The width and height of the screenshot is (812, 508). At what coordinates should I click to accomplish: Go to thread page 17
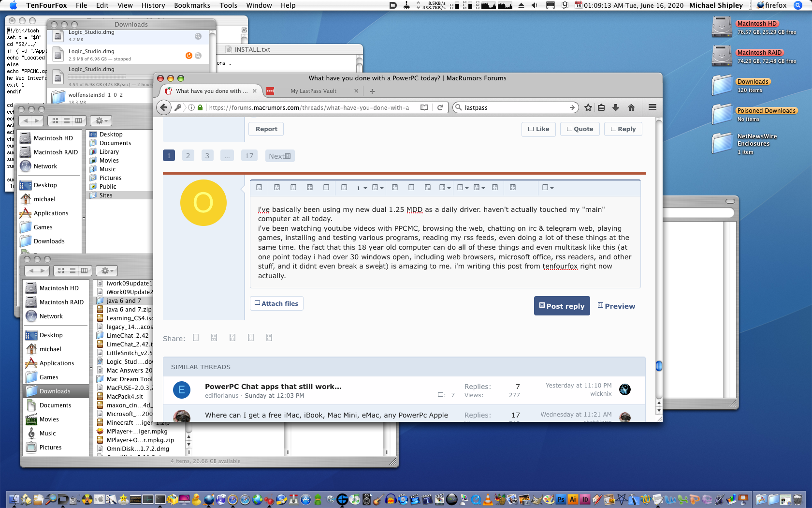pos(249,156)
